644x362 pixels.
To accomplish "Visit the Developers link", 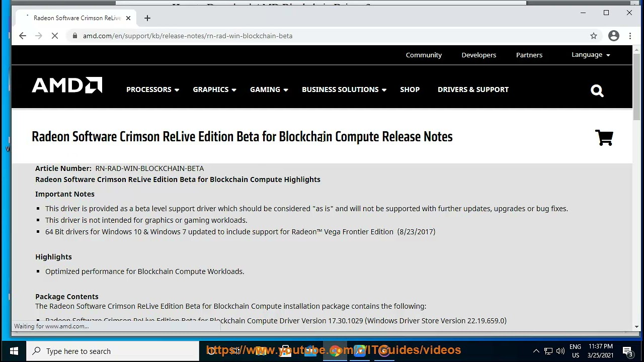I will pyautogui.click(x=478, y=55).
